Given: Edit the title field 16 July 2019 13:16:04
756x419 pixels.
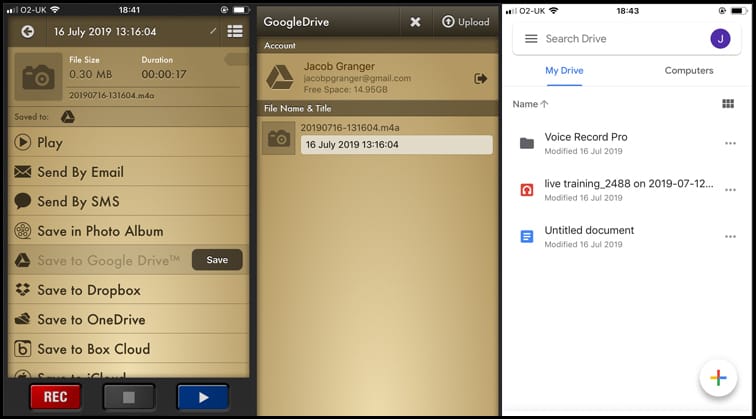Looking at the screenshot, I should click(x=397, y=145).
